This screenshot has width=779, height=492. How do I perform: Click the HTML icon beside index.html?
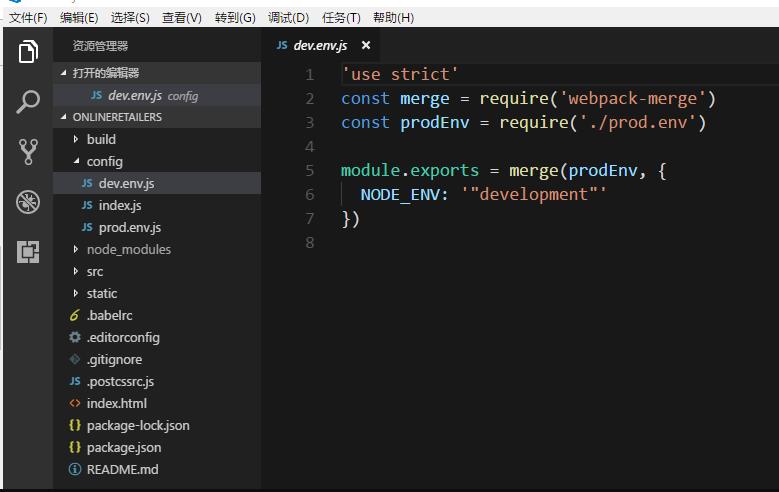pyautogui.click(x=75, y=403)
